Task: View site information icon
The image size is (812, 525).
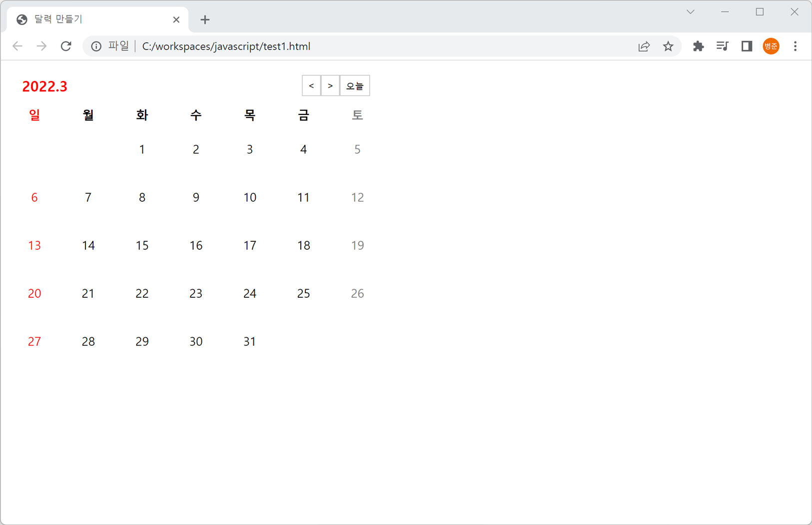Action: tap(96, 46)
